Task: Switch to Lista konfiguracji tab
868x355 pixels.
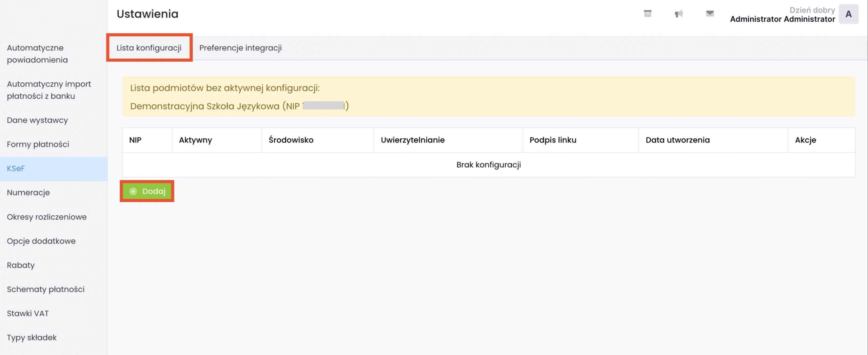Action: tap(149, 48)
